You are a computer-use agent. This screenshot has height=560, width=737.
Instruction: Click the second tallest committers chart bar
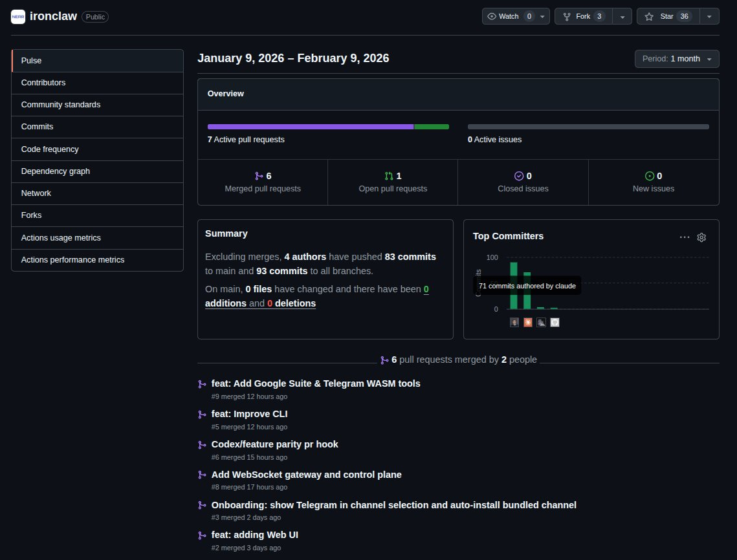(x=527, y=290)
